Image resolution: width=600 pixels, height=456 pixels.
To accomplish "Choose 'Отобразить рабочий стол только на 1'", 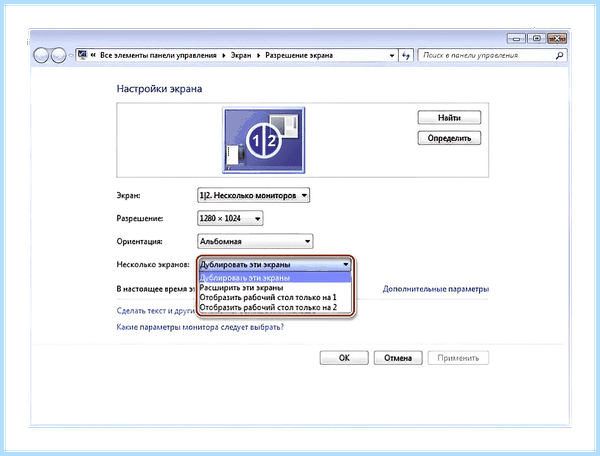I will click(275, 298).
